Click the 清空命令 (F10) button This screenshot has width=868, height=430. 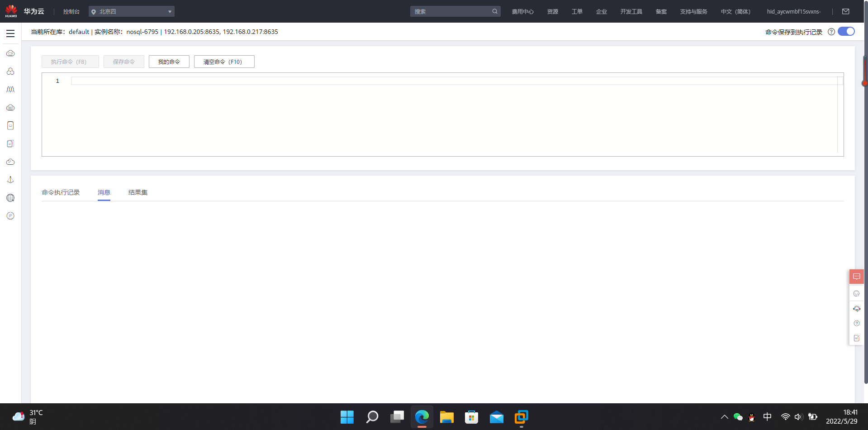[x=224, y=62]
